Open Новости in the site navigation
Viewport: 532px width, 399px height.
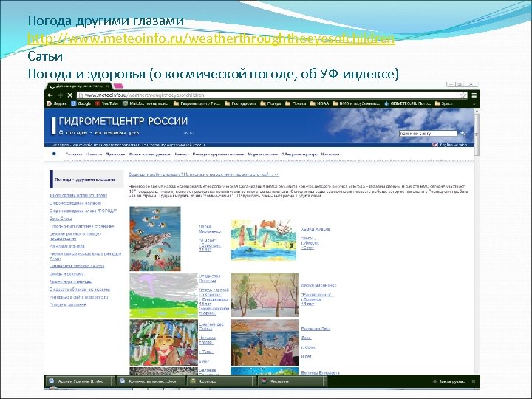click(94, 154)
